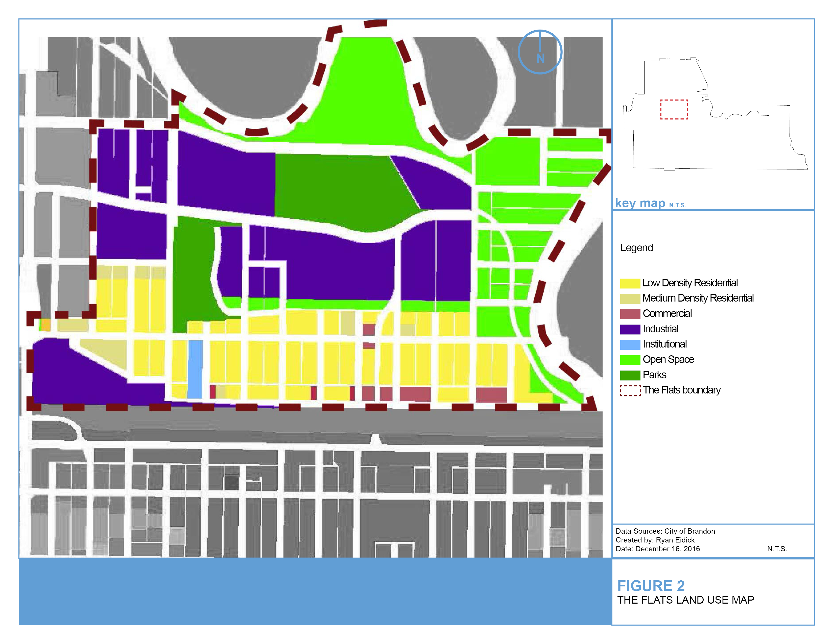Viewport: 834px width, 644px height.
Task: Click the 'key map' label text
Action: [640, 203]
